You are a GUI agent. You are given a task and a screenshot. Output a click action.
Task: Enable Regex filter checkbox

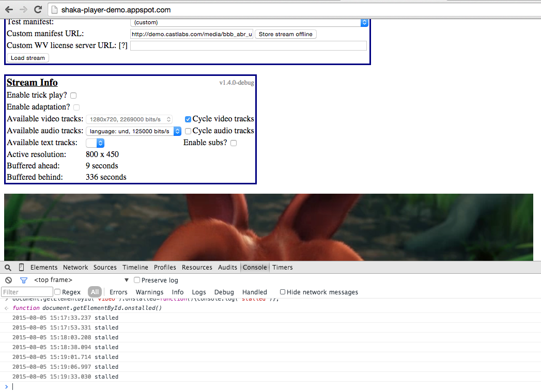(58, 292)
